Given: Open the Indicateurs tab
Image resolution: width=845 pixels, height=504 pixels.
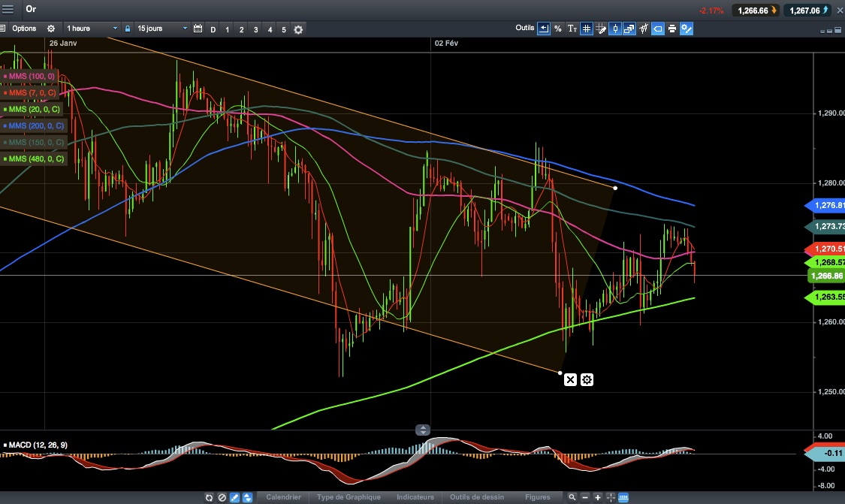Looking at the screenshot, I should pyautogui.click(x=415, y=497).
